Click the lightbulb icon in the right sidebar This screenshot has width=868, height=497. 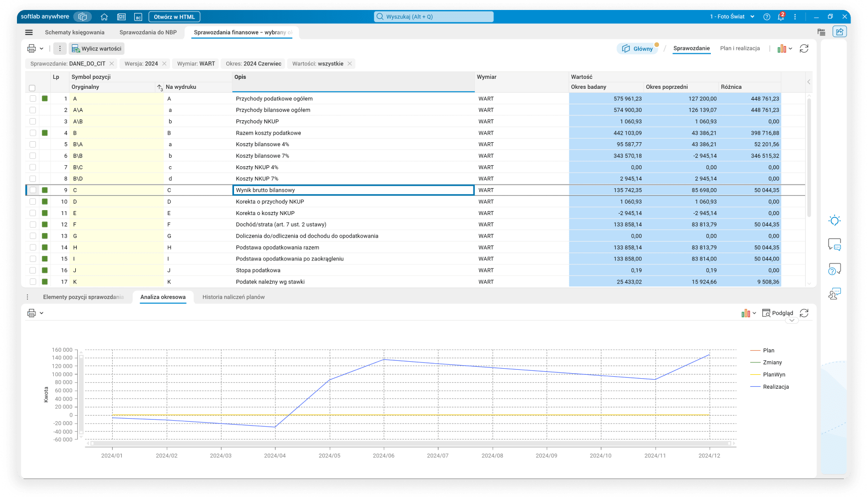(x=834, y=221)
